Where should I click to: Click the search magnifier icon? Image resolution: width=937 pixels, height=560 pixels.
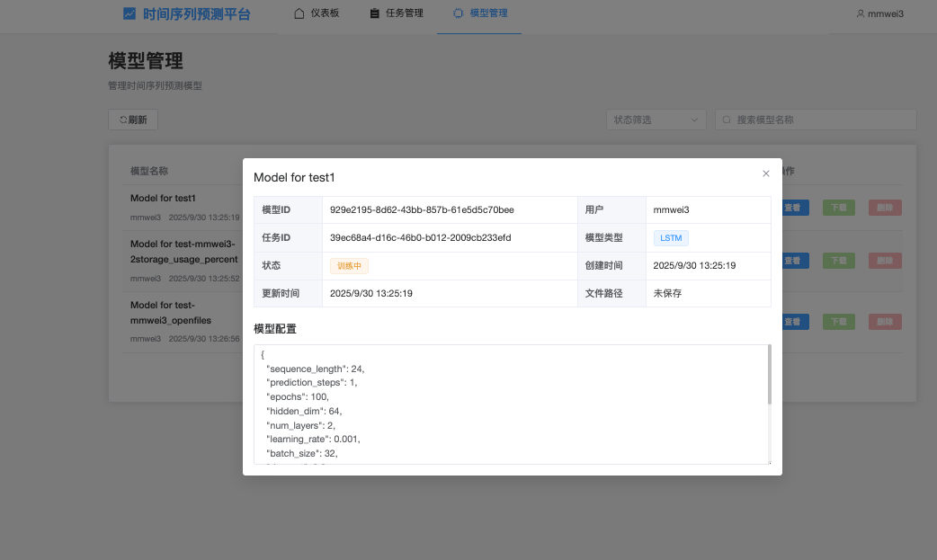coord(727,120)
